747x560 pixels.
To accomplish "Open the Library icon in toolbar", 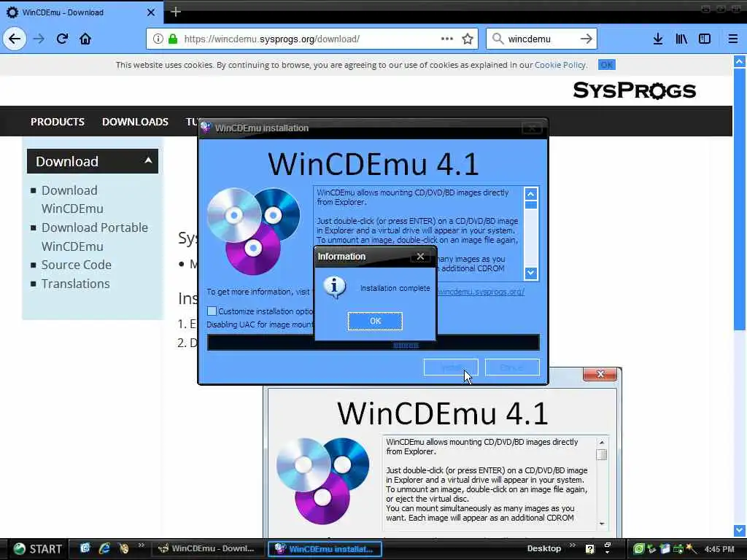I will (681, 39).
